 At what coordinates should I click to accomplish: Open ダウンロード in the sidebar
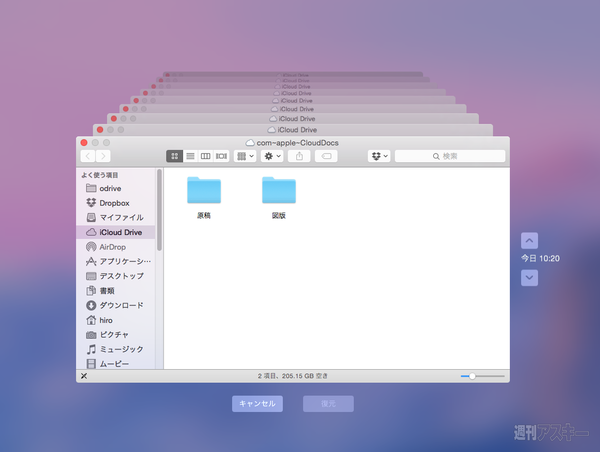(x=116, y=305)
